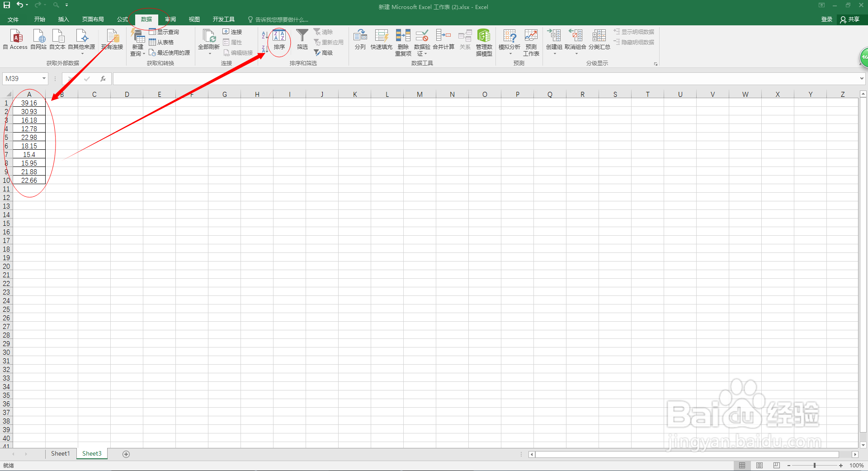
Task: Move the zoom slider handle
Action: click(815, 466)
